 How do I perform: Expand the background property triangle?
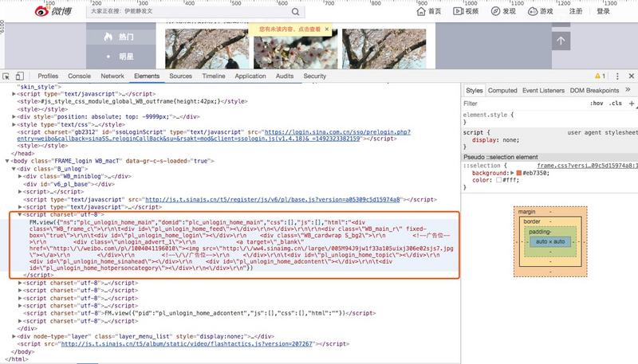click(512, 173)
